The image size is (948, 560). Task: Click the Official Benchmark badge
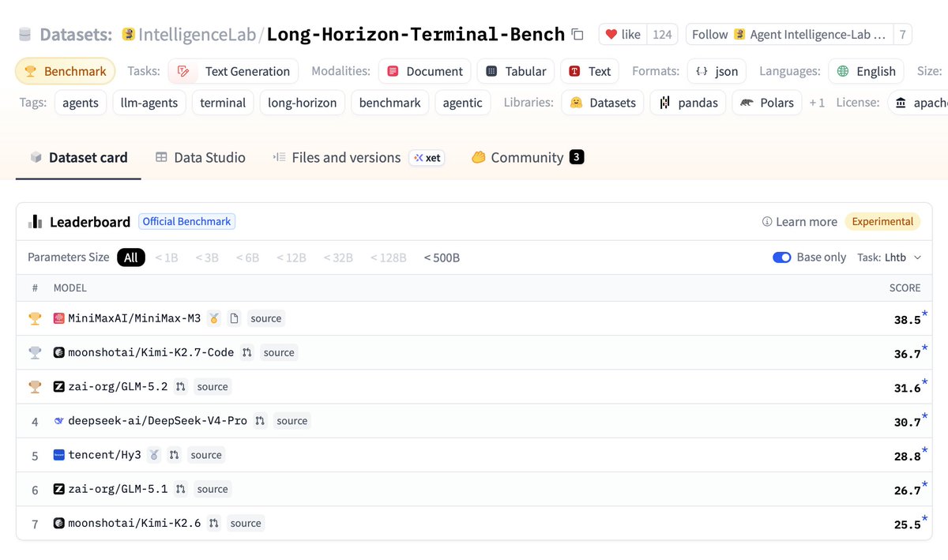[x=187, y=222]
